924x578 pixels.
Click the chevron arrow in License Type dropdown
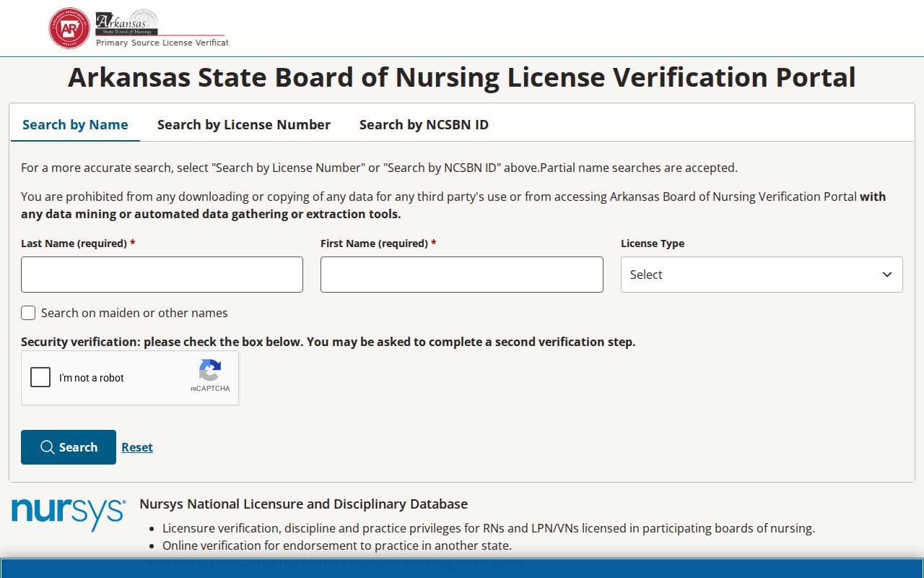point(887,275)
